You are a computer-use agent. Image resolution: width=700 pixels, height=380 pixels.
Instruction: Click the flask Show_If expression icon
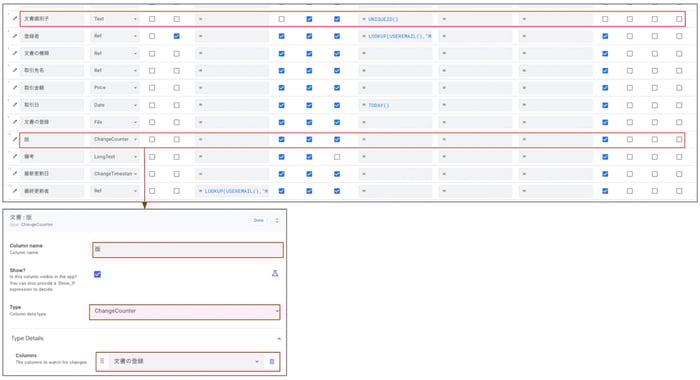(275, 273)
